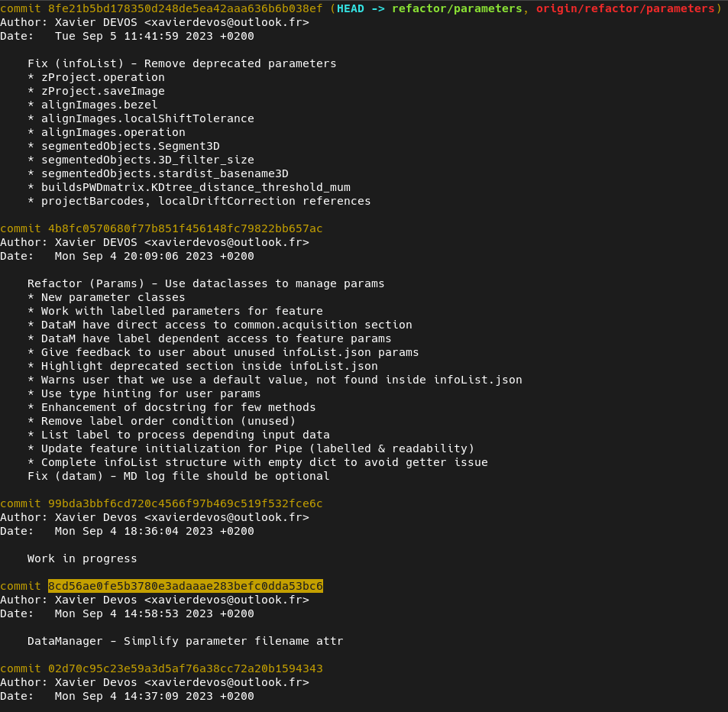728x712 pixels.
Task: Click 'New parameter classes' bullet
Action: [x=106, y=297]
